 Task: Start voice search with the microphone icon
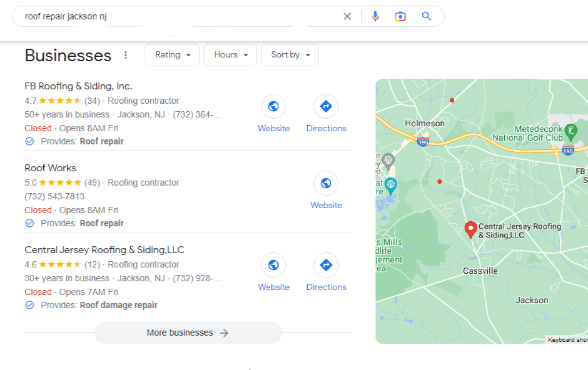click(375, 16)
